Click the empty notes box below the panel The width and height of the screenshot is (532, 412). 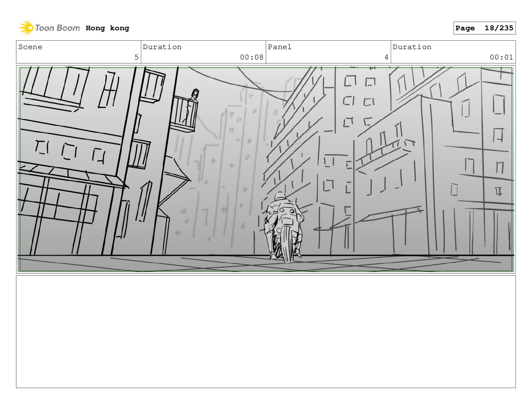coord(266,332)
